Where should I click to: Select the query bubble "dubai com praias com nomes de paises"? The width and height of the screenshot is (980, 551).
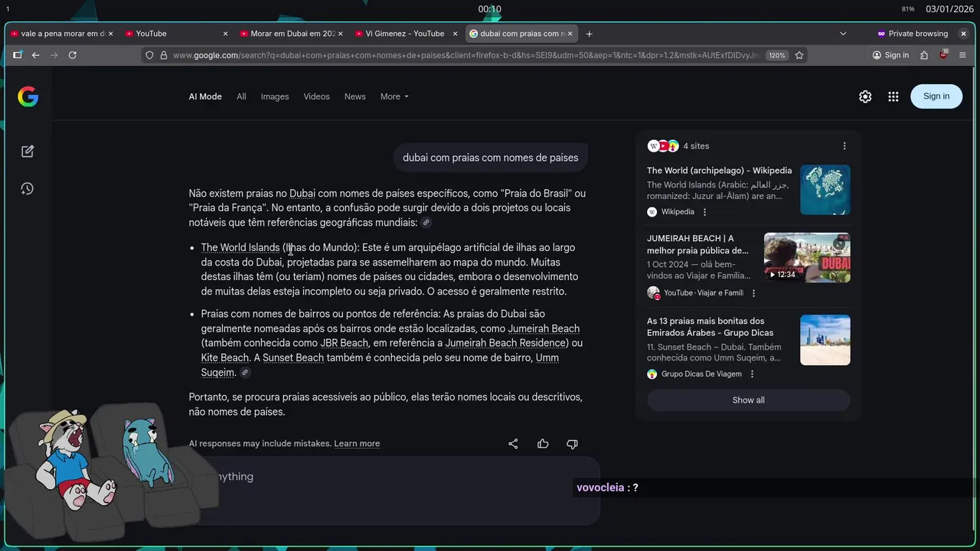click(x=491, y=158)
